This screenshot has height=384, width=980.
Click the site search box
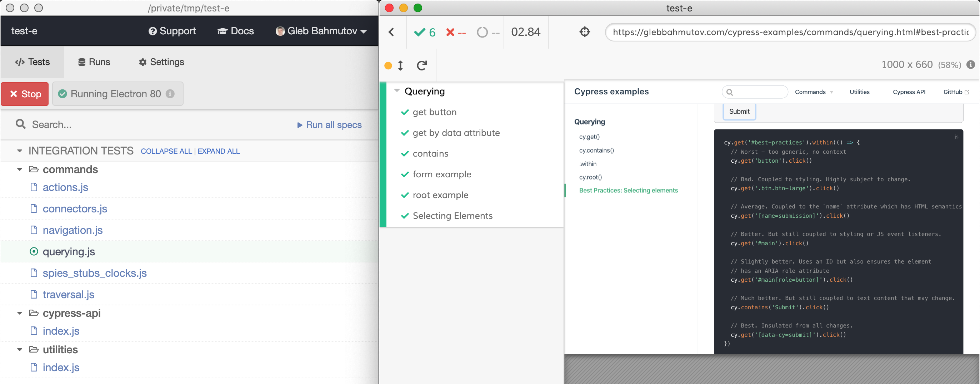point(755,92)
